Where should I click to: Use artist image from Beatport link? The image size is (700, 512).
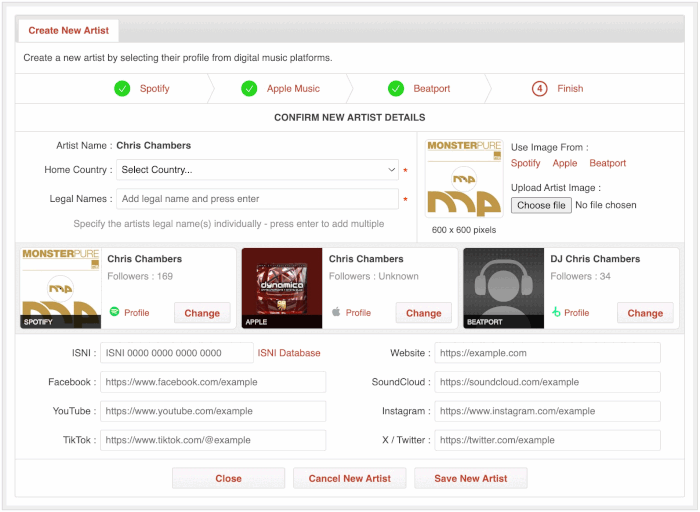pyautogui.click(x=608, y=163)
